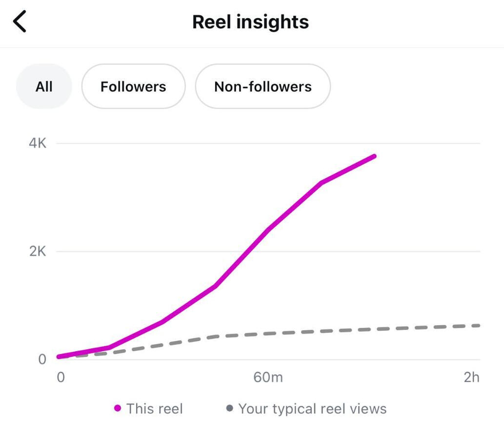504x439 pixels.
Task: Tap the pink line's starting point at origin
Action: coord(59,357)
